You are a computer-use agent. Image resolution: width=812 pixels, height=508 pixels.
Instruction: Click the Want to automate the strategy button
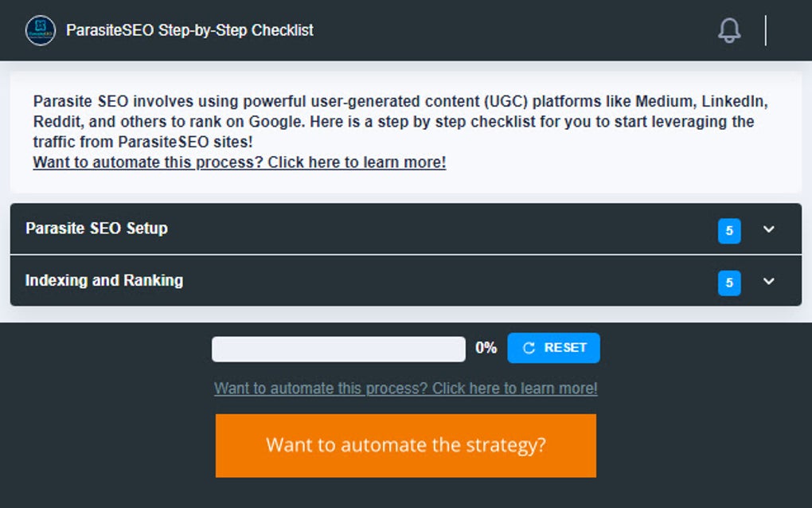click(x=405, y=445)
